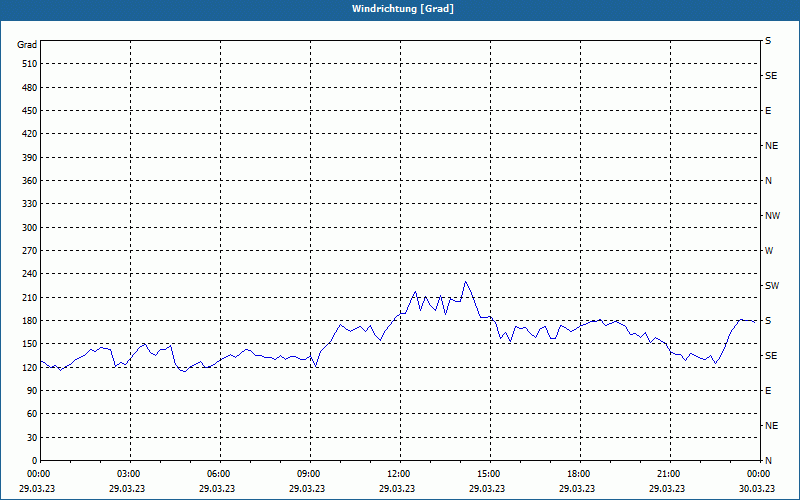Click the NW compass label on right axis
This screenshot has height=500, width=800.
pyautogui.click(x=772, y=216)
